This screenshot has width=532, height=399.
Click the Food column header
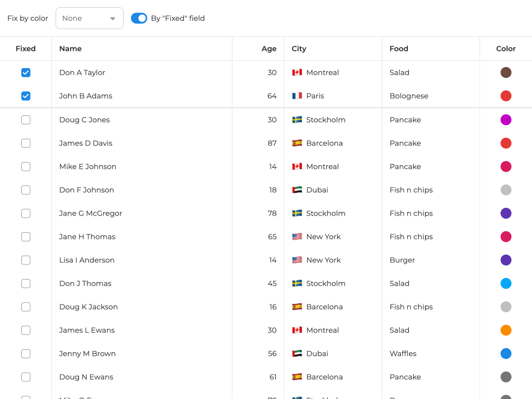[398, 49]
